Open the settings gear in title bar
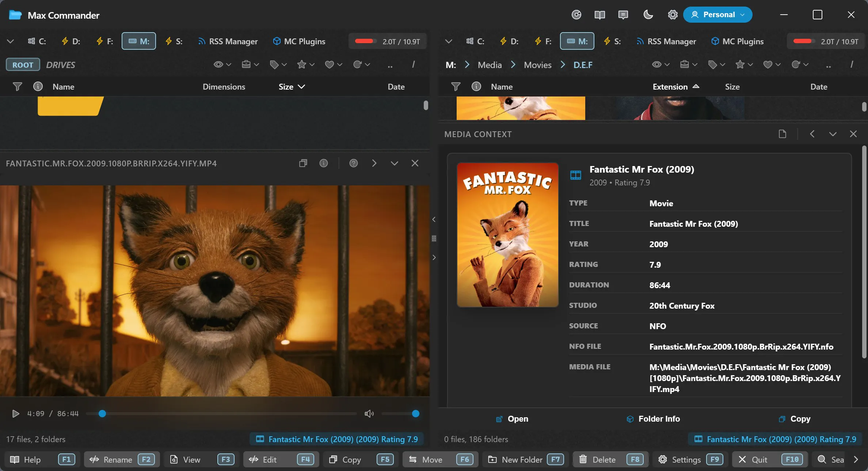 [673, 15]
